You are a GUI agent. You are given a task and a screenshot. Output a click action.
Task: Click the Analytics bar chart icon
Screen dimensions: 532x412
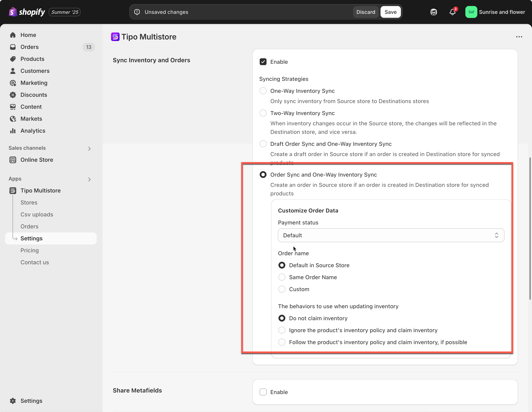[13, 131]
